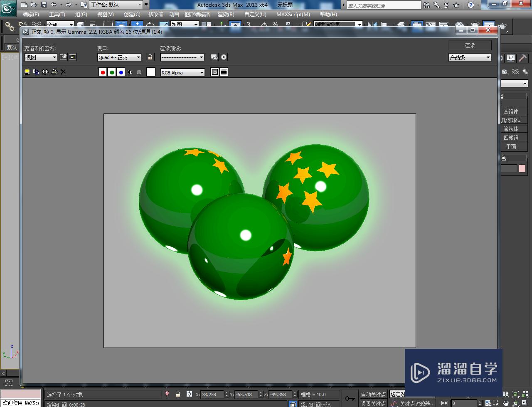532x407 pixels.
Task: Click the X coordinate field showing 38.258
Action: [x=213, y=395]
